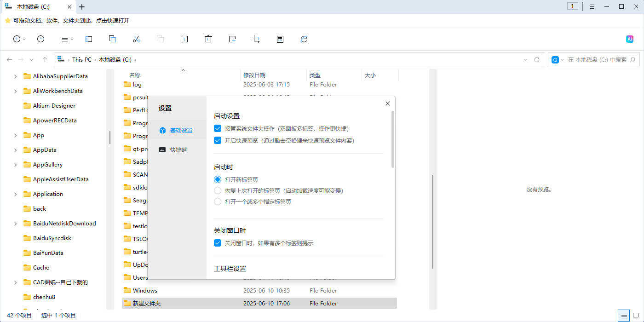Click the New (plus) toolbar icon
Viewport: 644px width, 322px height.
click(x=17, y=39)
